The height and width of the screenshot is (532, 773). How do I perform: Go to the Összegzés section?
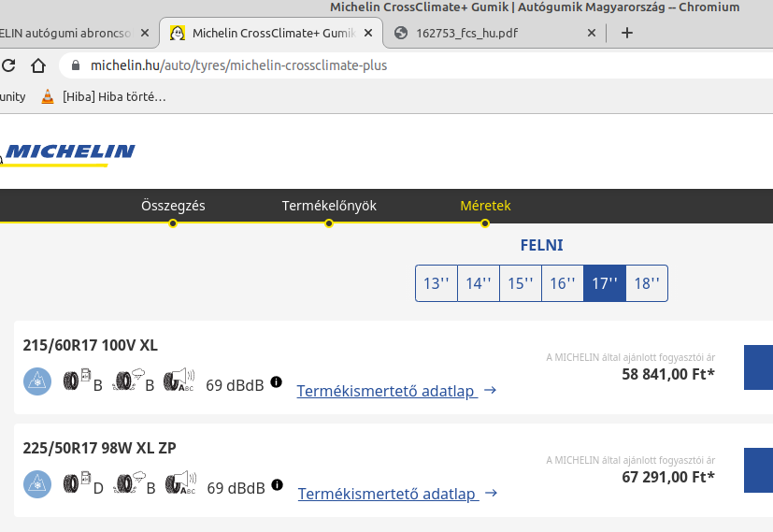[173, 206]
